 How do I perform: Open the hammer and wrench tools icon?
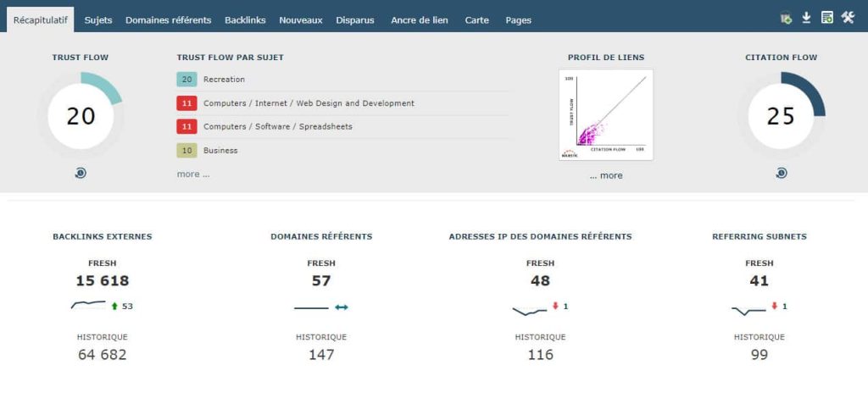click(848, 17)
